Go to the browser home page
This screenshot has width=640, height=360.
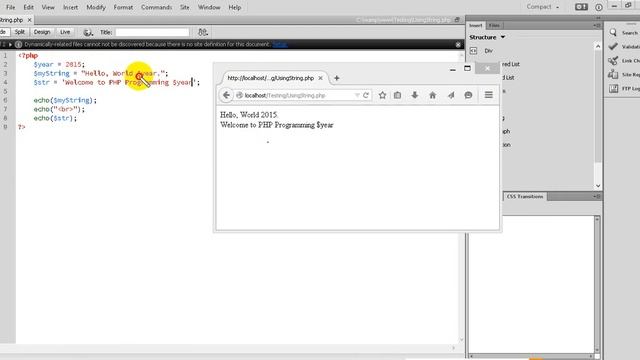(433, 95)
